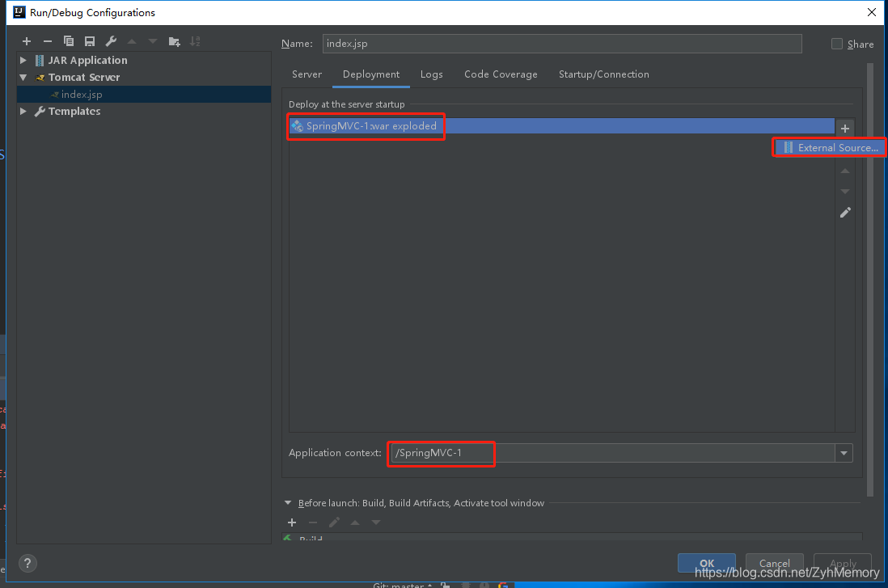Expand Templates tree node
The width and height of the screenshot is (888, 588).
click(x=23, y=111)
